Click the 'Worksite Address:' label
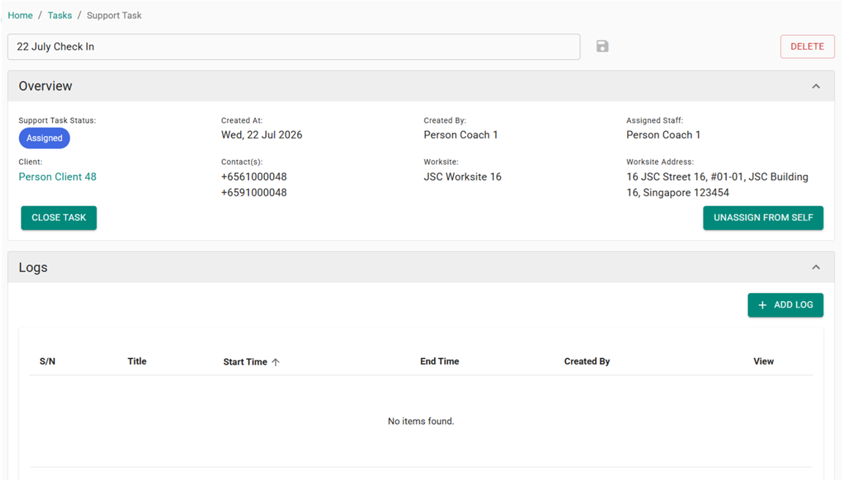Image resolution: width=868 pixels, height=501 pixels. pos(660,162)
